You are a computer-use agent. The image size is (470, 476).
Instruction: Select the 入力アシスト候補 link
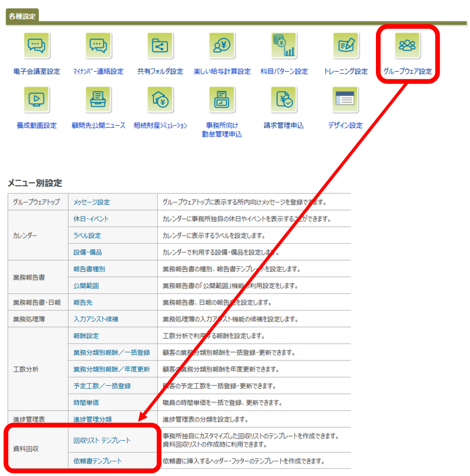(96, 319)
